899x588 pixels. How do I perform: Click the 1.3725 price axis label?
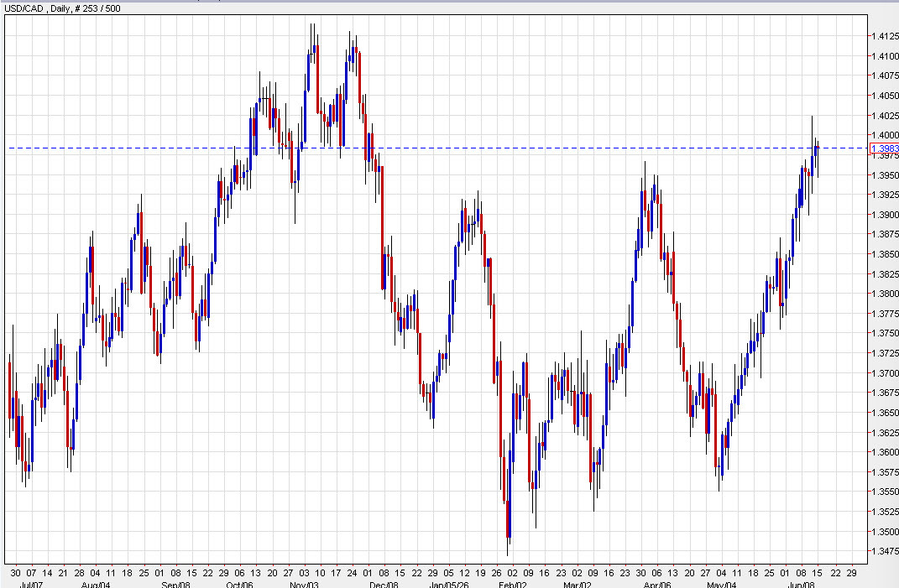point(885,354)
